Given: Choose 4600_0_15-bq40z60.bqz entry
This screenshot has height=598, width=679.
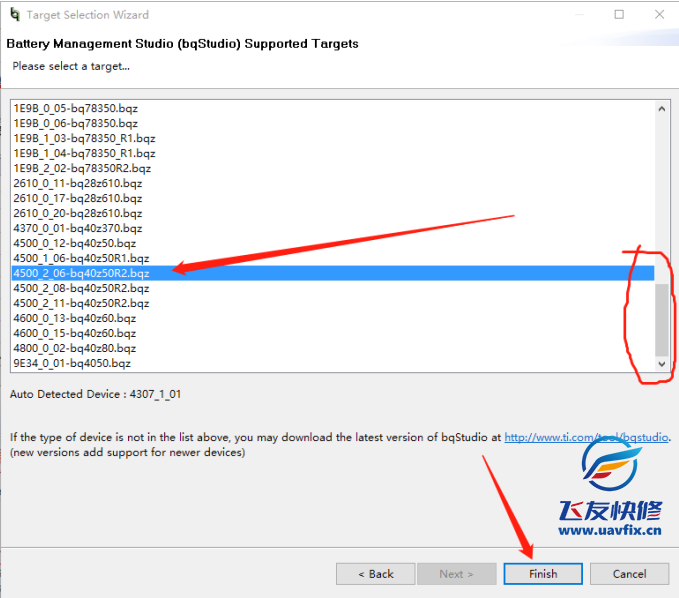Looking at the screenshot, I should [75, 333].
